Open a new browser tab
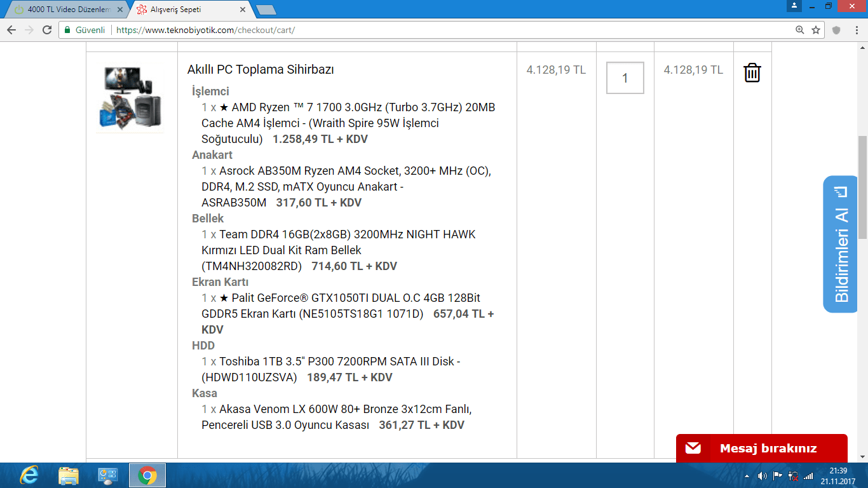The width and height of the screenshot is (868, 488). tap(266, 10)
